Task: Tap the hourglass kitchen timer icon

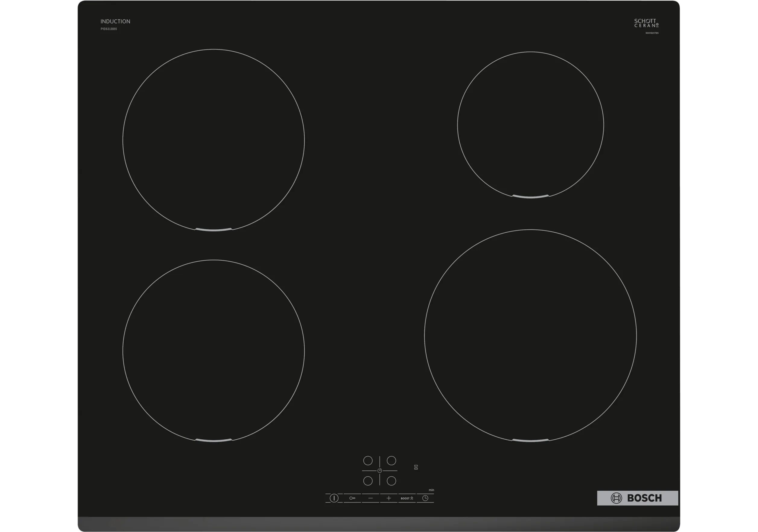Action: coord(416,467)
